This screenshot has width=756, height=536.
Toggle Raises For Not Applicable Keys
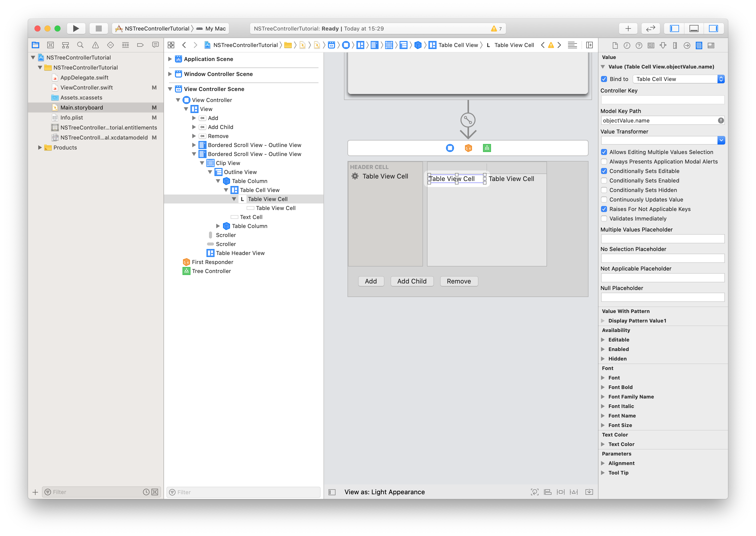tap(604, 209)
